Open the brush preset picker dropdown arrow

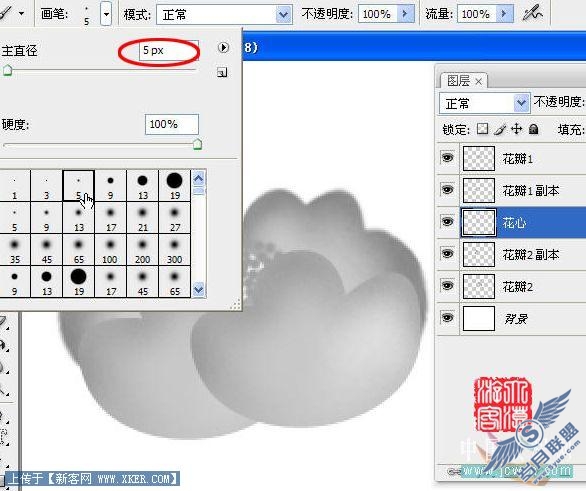(x=106, y=15)
